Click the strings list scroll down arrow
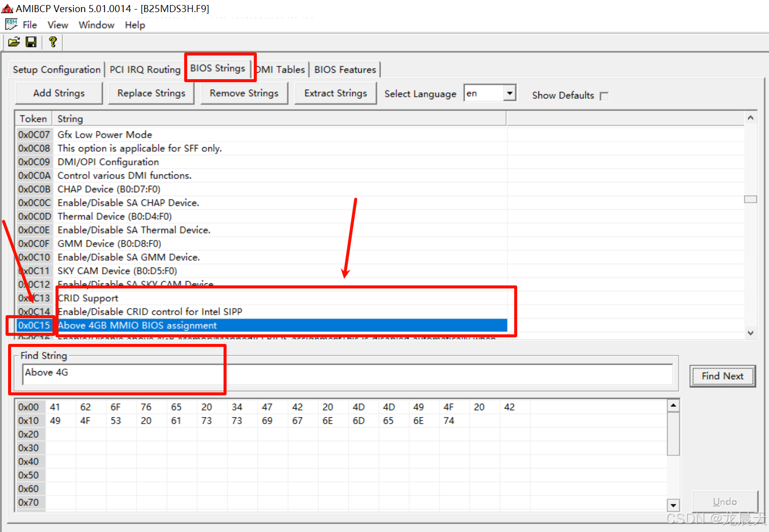 (750, 333)
